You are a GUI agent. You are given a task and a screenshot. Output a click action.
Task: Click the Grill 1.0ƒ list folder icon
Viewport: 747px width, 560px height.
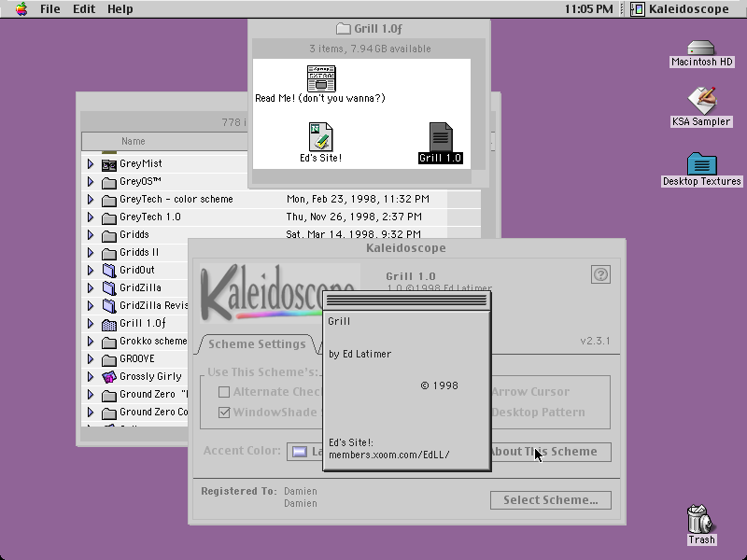pyautogui.click(x=109, y=324)
